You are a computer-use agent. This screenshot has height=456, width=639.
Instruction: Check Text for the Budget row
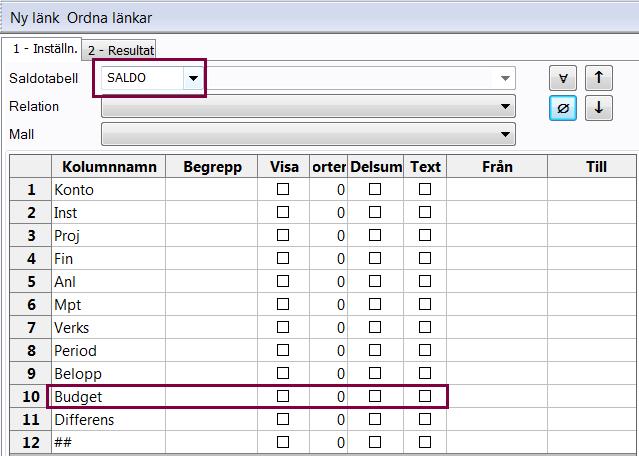425,396
